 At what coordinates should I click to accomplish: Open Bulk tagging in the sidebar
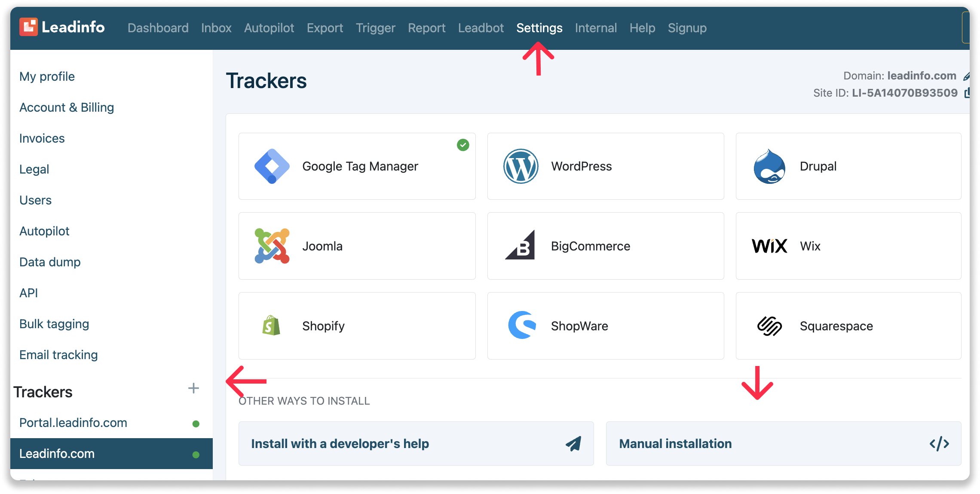(x=54, y=324)
